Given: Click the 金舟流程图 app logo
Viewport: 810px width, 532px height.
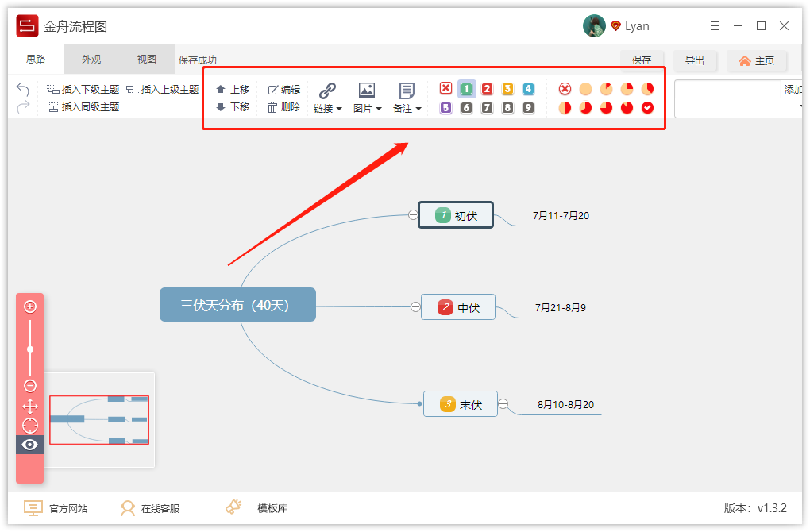Looking at the screenshot, I should pos(27,26).
